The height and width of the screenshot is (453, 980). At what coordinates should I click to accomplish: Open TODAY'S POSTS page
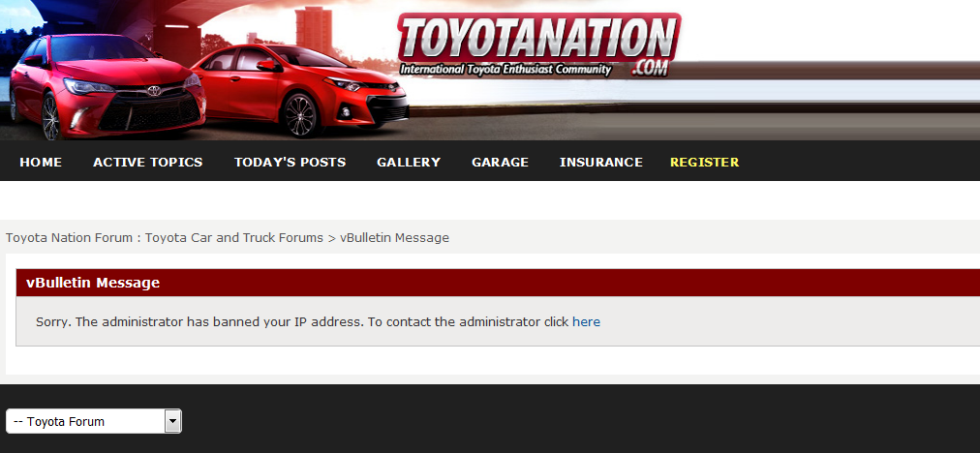click(290, 162)
